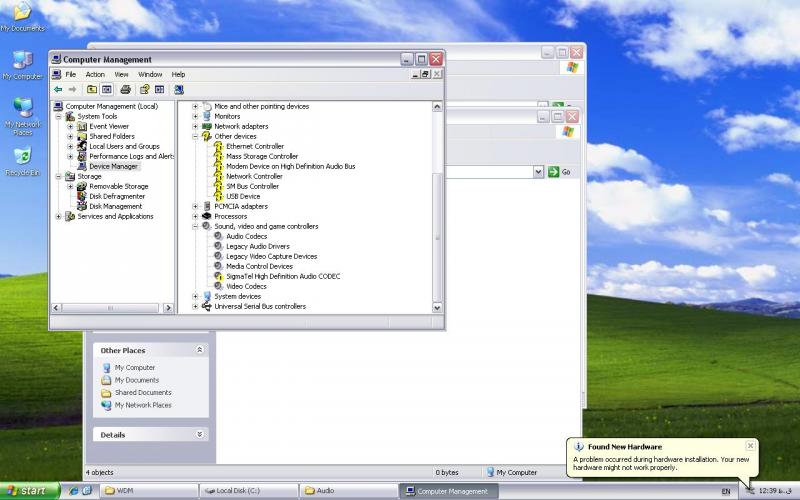Open the Window menu

click(x=150, y=74)
